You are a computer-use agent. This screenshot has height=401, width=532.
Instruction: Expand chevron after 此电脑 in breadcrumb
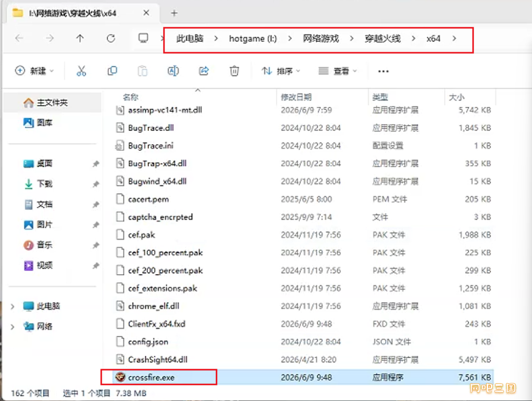point(216,39)
